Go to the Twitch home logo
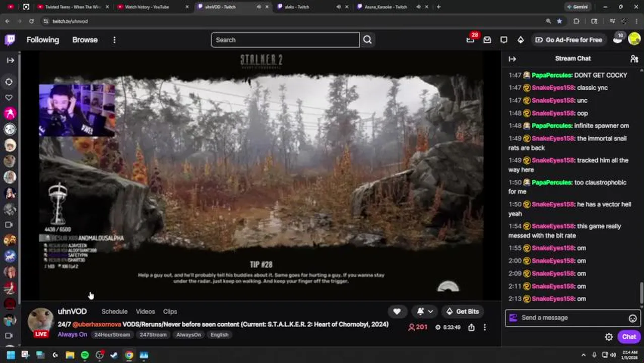Viewport: 644px width, 363px height. click(10, 40)
